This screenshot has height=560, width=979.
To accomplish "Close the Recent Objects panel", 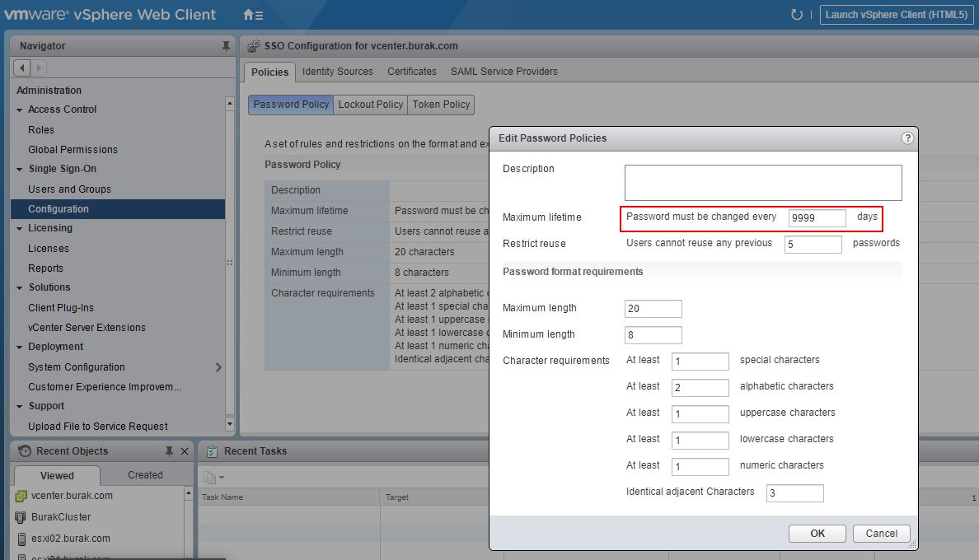I will (185, 450).
